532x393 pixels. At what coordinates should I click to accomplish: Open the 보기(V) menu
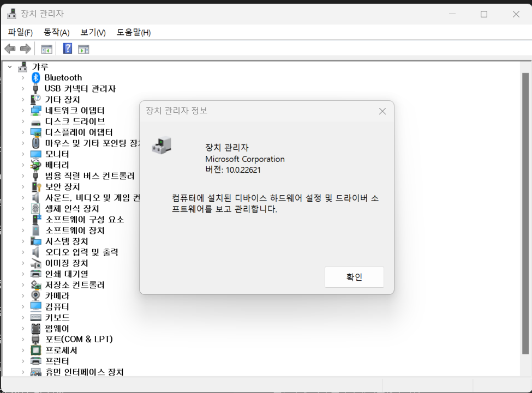click(x=93, y=32)
